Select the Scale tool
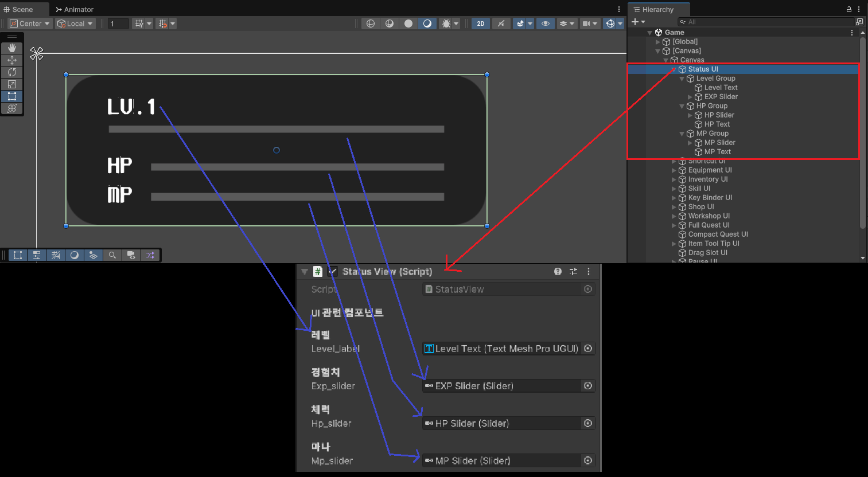868x477 pixels. point(11,84)
